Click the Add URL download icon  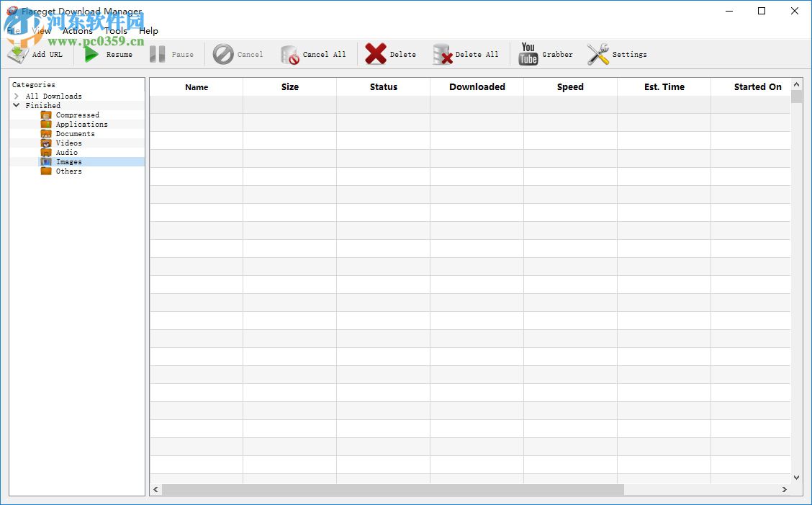click(17, 54)
